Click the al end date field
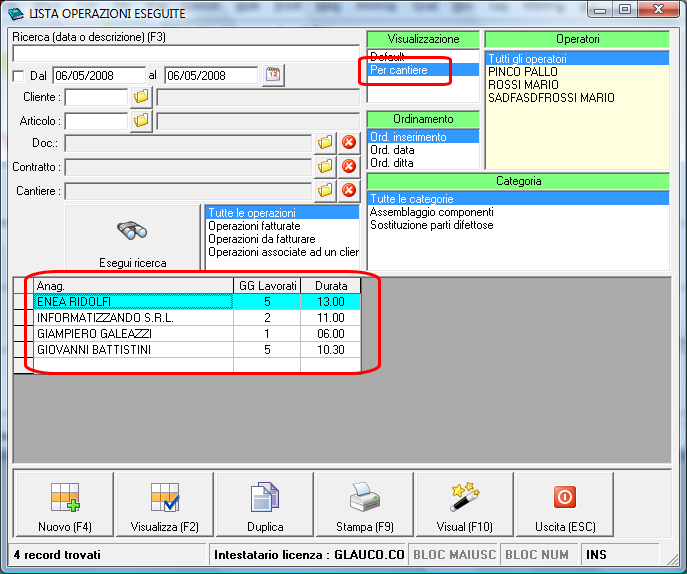 coord(211,75)
